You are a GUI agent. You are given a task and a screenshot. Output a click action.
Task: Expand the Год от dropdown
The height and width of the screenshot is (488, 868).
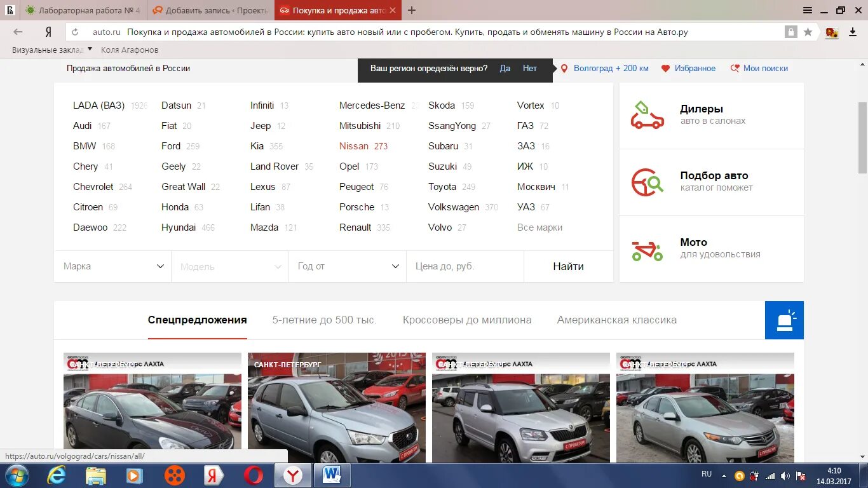point(348,266)
